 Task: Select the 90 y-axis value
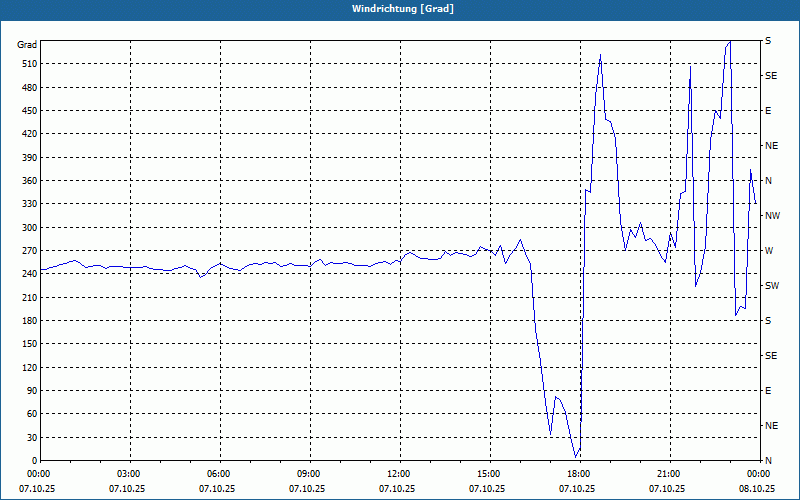[x=32, y=390]
